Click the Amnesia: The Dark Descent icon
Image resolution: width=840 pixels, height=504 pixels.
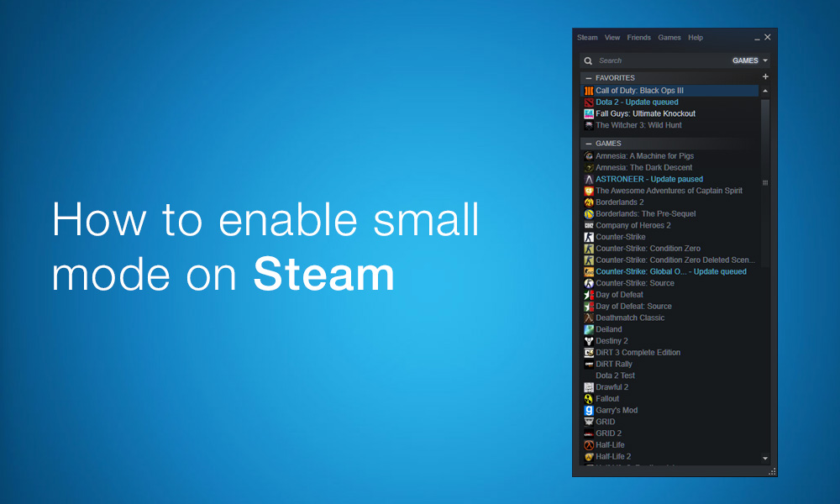click(x=589, y=168)
